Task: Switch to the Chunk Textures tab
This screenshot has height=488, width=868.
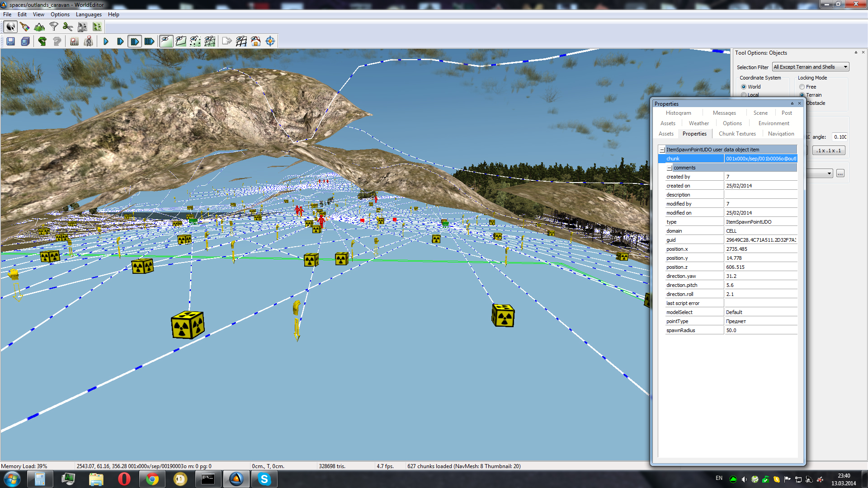Action: click(x=737, y=134)
